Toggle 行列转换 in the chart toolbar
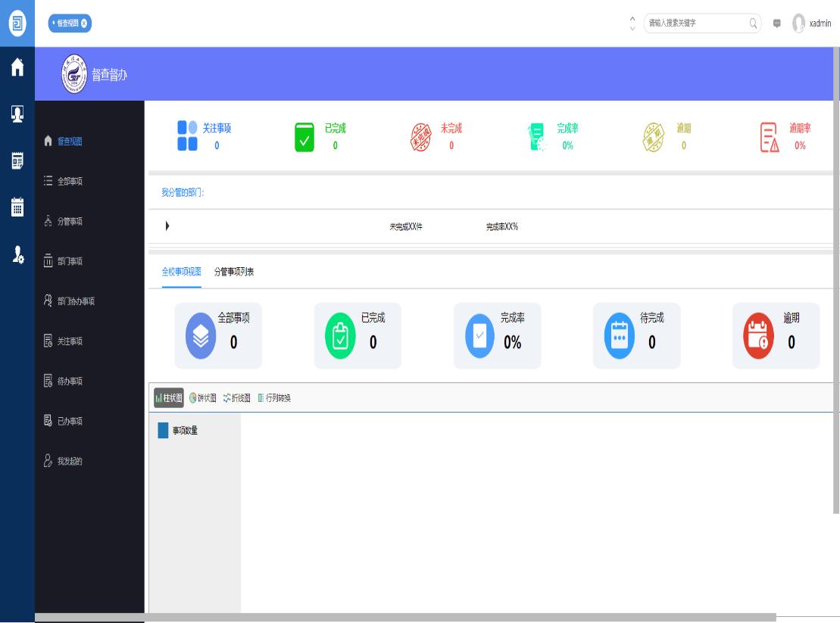The width and height of the screenshot is (840, 623). pos(273,398)
